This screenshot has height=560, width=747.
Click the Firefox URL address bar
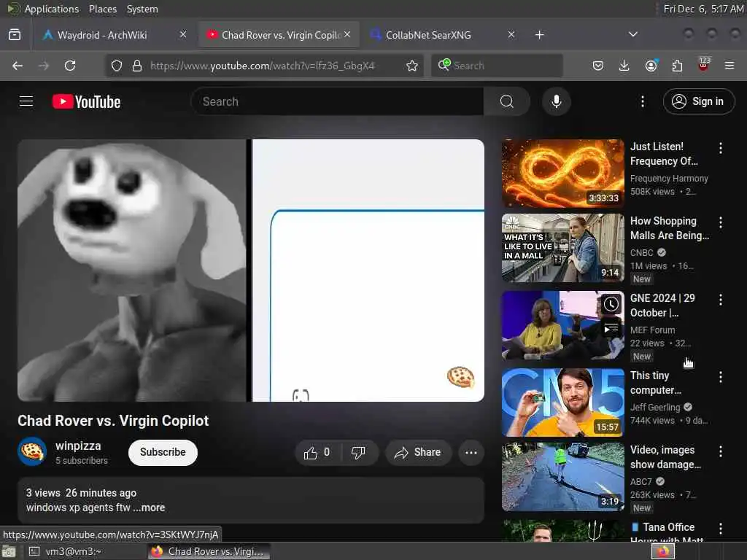point(264,66)
